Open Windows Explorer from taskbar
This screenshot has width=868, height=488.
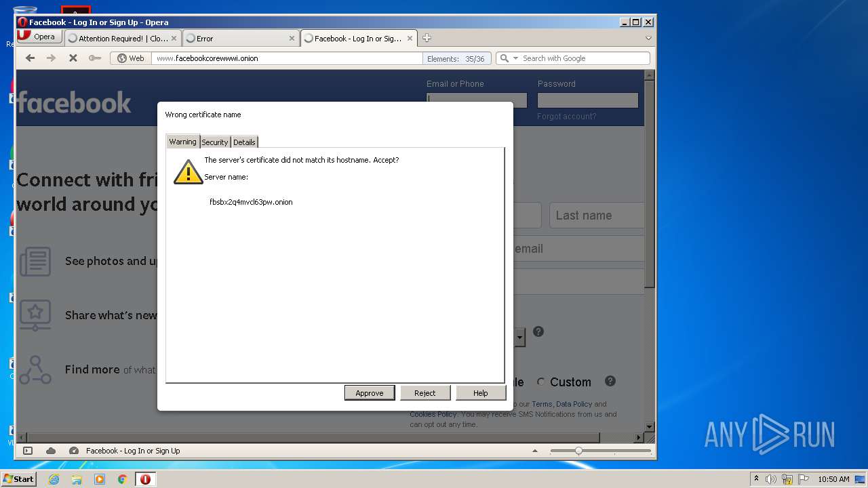pyautogui.click(x=77, y=479)
